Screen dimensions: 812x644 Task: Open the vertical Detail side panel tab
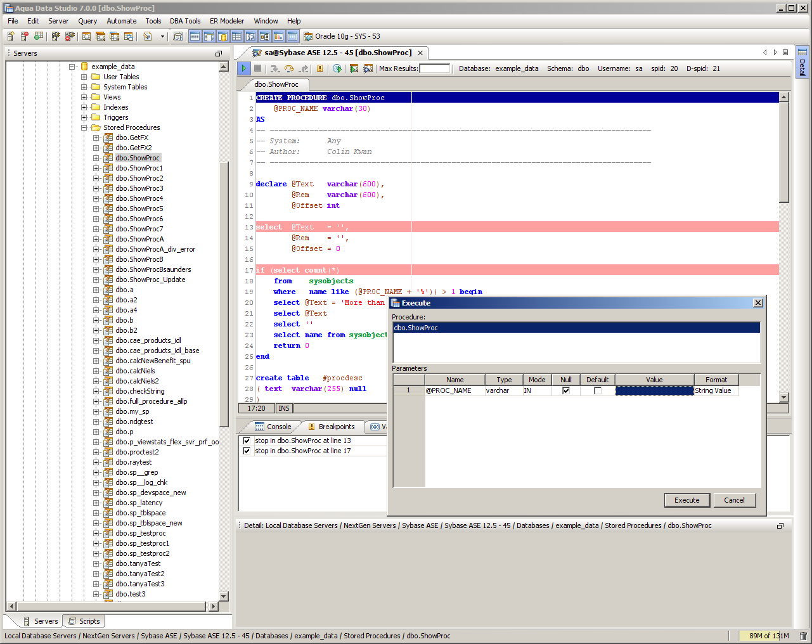[802, 62]
